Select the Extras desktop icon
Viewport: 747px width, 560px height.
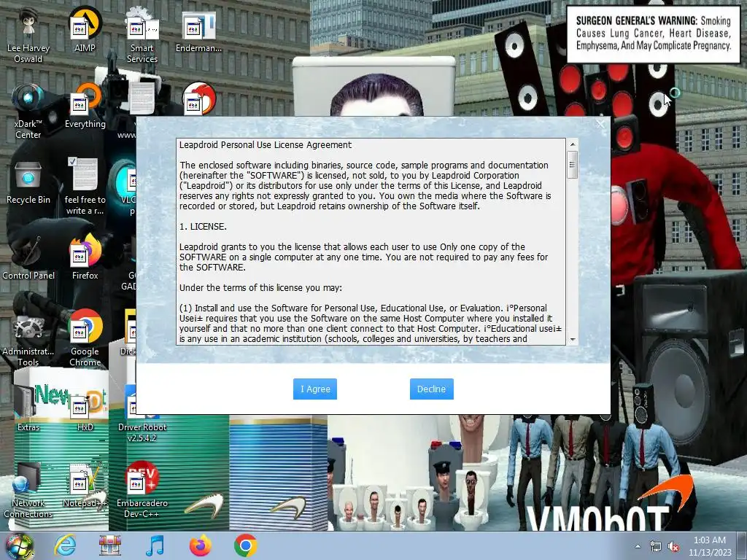coord(28,409)
